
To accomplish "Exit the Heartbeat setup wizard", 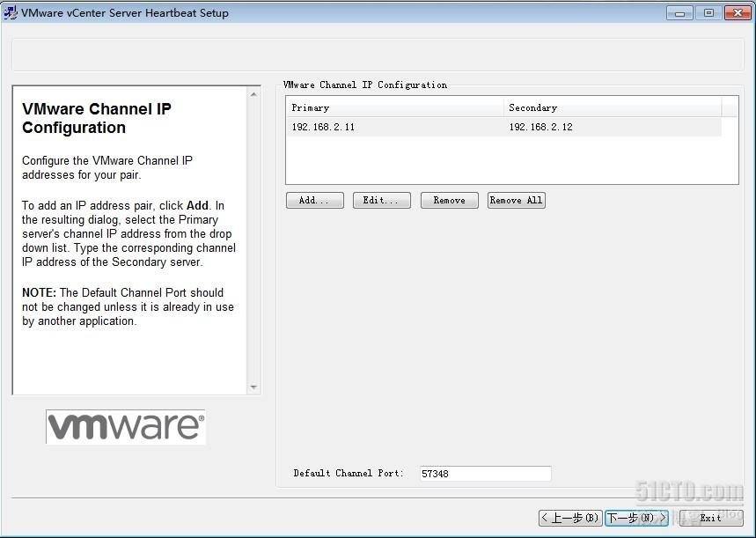I will [x=711, y=519].
